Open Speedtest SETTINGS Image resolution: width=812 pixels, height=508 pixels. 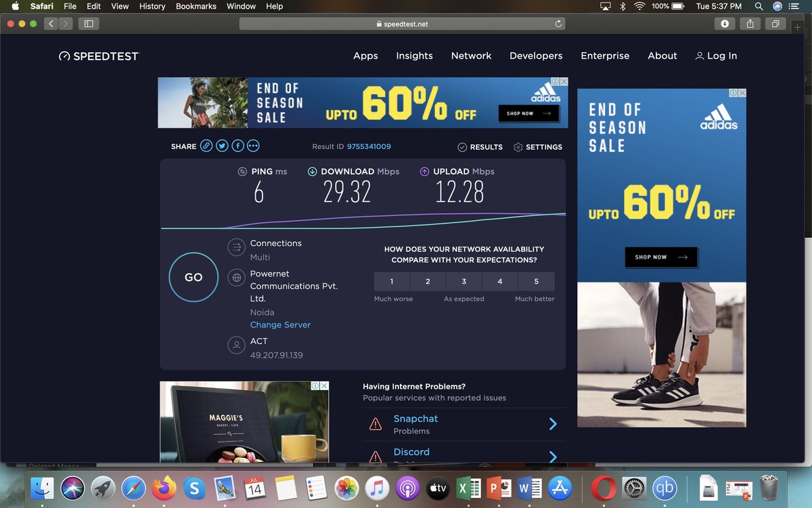(538, 147)
